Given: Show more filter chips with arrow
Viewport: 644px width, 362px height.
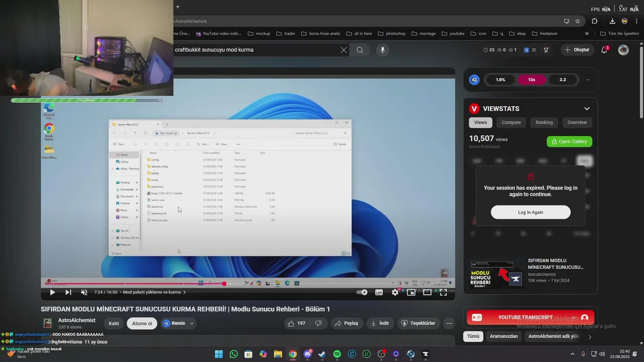Looking at the screenshot, I should tap(590, 337).
